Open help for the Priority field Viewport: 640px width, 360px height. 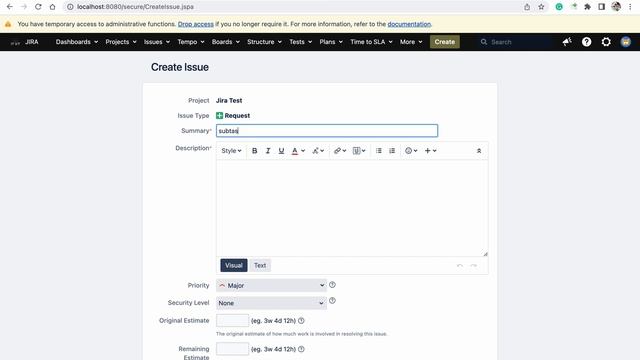point(332,285)
